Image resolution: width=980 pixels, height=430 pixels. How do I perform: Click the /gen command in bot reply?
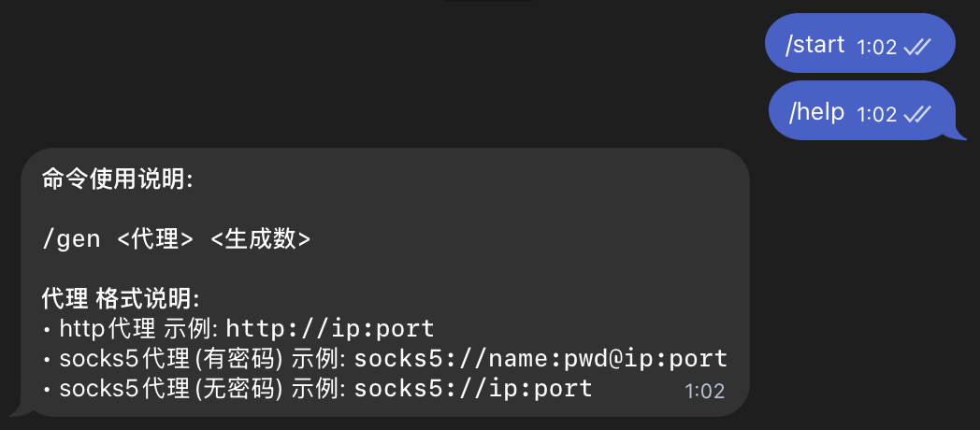coord(72,239)
